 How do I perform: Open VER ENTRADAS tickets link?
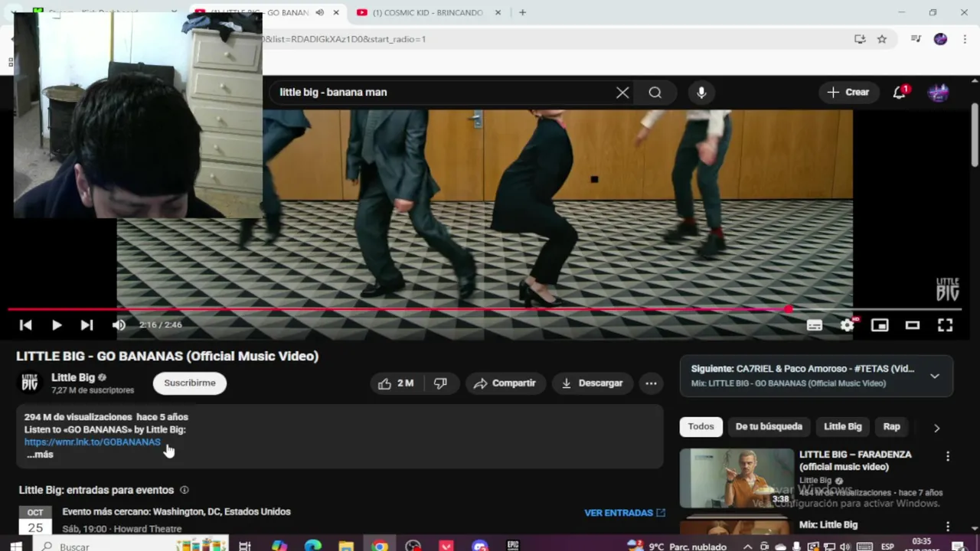pyautogui.click(x=625, y=514)
